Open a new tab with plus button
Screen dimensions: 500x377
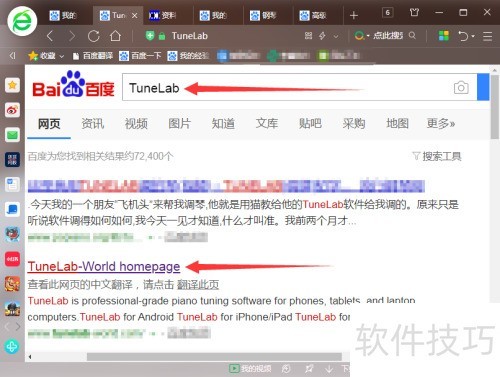click(x=354, y=15)
